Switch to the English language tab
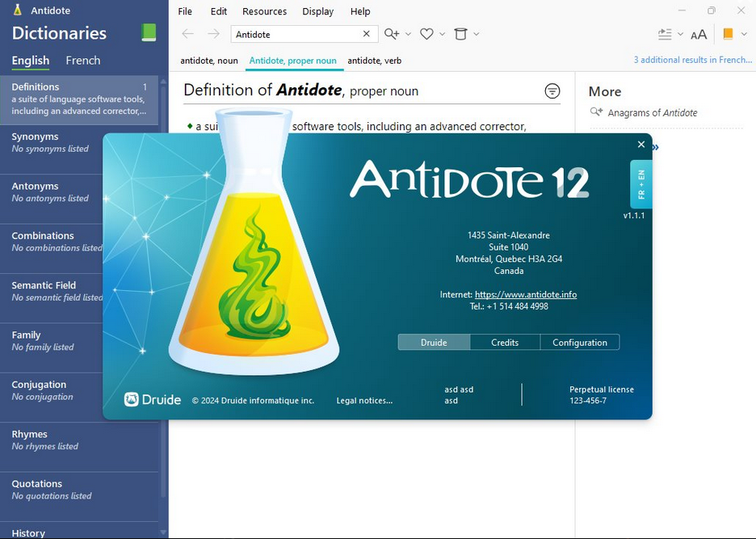This screenshot has height=539, width=756. [31, 61]
